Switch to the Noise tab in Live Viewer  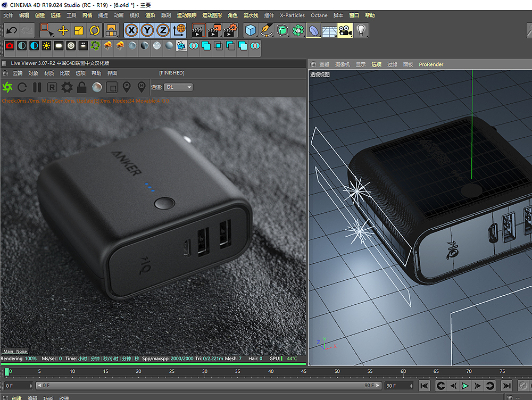click(x=21, y=352)
